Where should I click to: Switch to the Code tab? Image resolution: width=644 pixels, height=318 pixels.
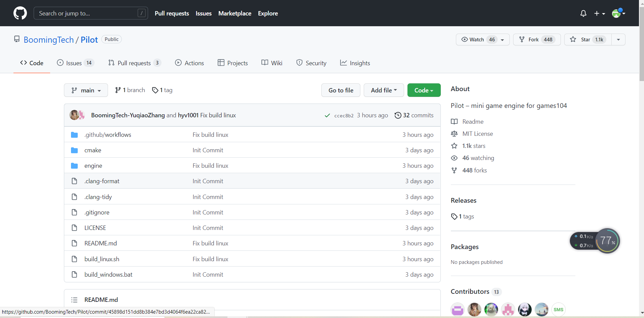[32, 63]
